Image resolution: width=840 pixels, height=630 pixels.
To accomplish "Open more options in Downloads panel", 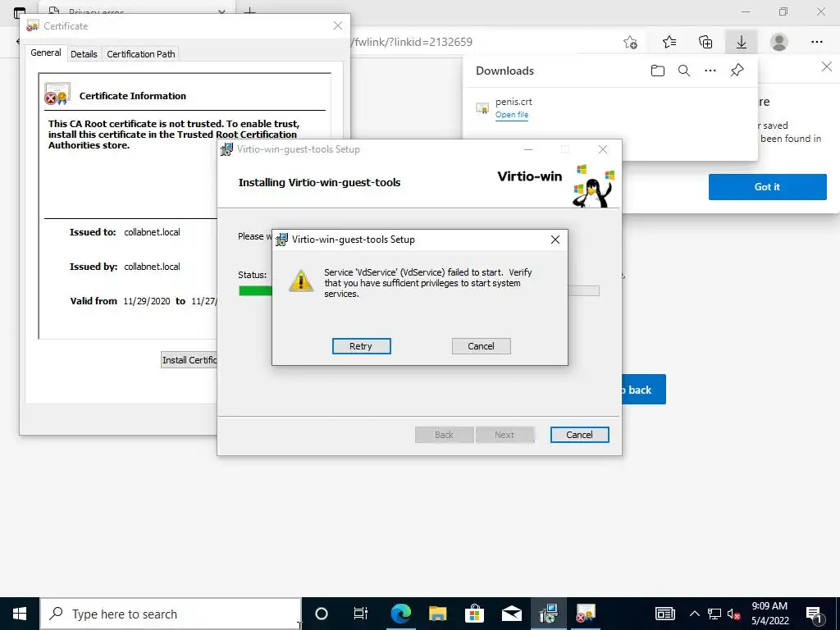I will (710, 71).
